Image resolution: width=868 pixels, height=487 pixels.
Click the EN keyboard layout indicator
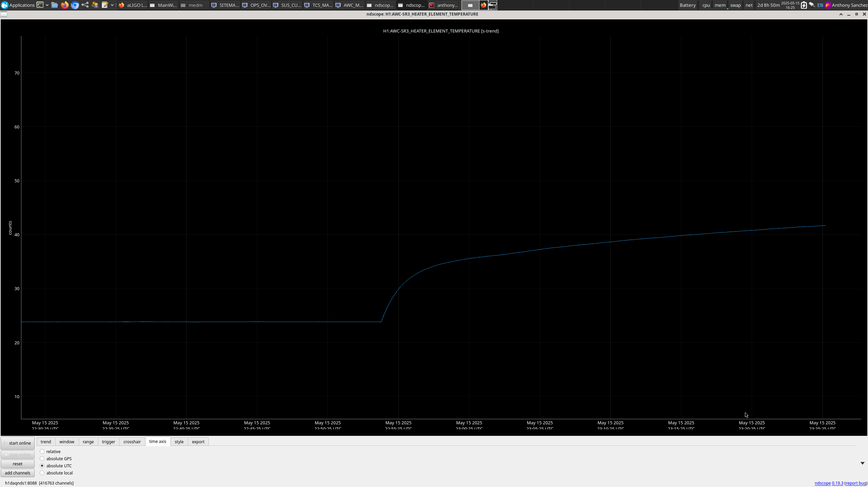coord(820,5)
